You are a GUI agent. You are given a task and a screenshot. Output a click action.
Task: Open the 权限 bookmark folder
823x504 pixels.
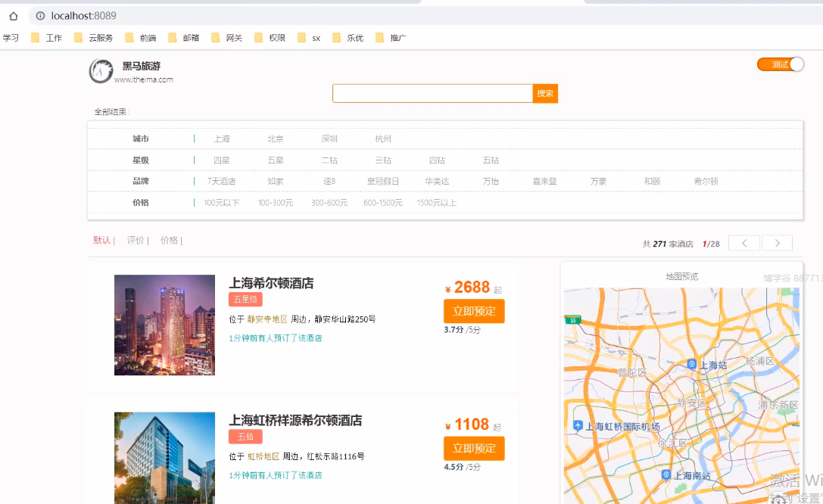click(x=270, y=38)
